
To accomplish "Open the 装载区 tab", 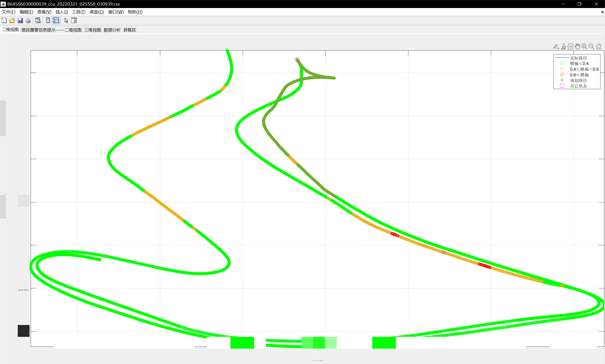I will tap(130, 30).
